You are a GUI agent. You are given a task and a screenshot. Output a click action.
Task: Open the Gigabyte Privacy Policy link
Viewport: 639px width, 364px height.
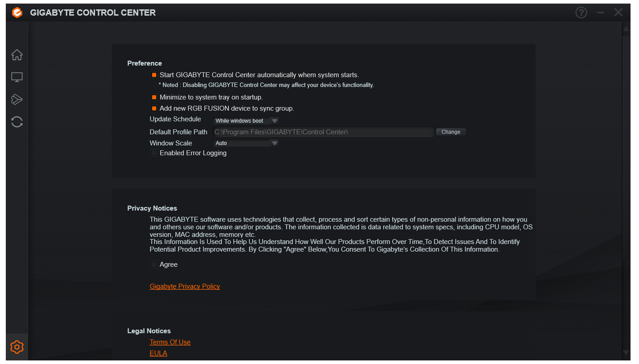(x=185, y=286)
